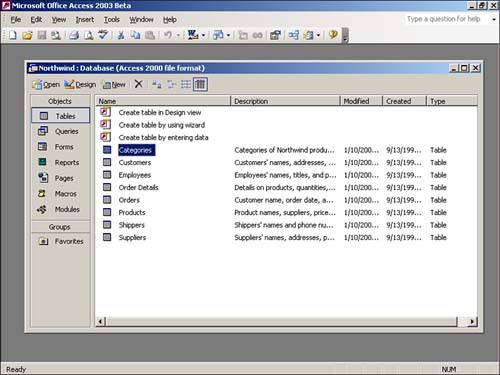
Task: Switch to List view
Action: click(186, 84)
